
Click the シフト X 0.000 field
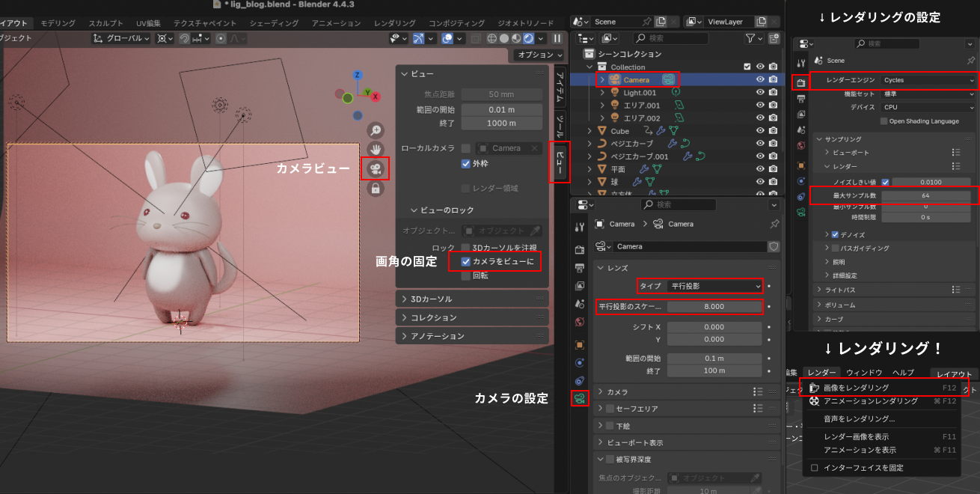[714, 327]
